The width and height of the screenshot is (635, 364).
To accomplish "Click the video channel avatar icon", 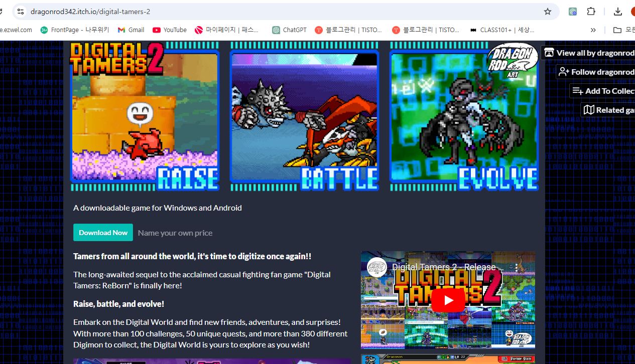I will (376, 267).
